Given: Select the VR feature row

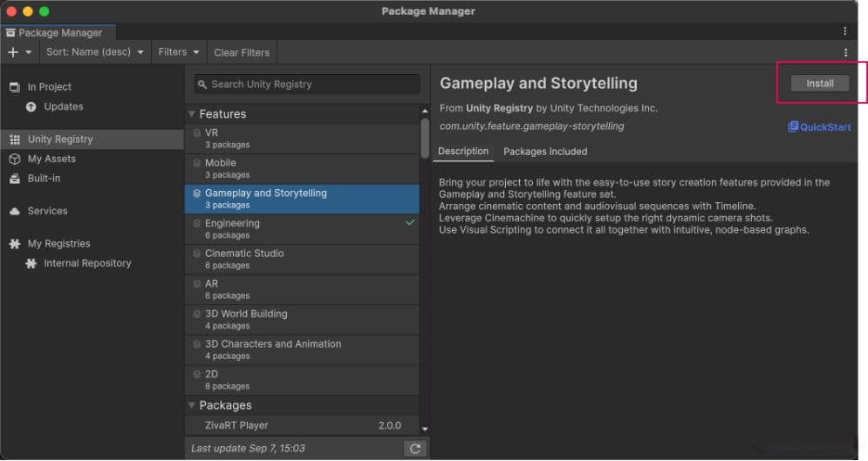Looking at the screenshot, I should pos(302,139).
